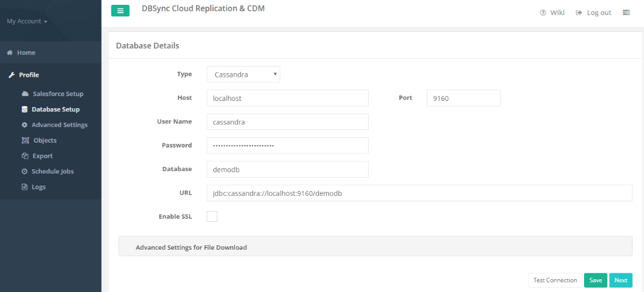The image size is (644, 292).
Task: Select Export from the sidebar
Action: pyautogui.click(x=42, y=156)
